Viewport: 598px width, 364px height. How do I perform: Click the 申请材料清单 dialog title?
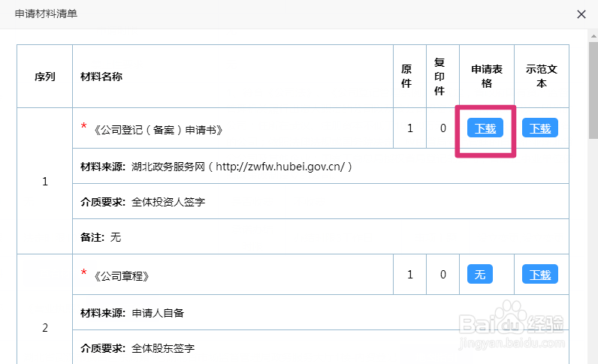[x=46, y=14]
